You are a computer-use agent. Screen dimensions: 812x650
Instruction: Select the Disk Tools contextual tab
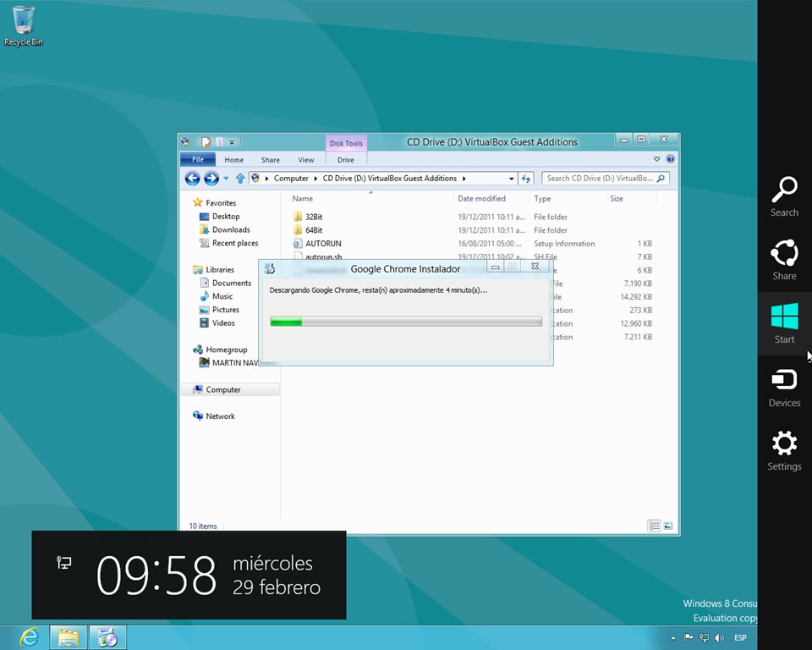(347, 143)
